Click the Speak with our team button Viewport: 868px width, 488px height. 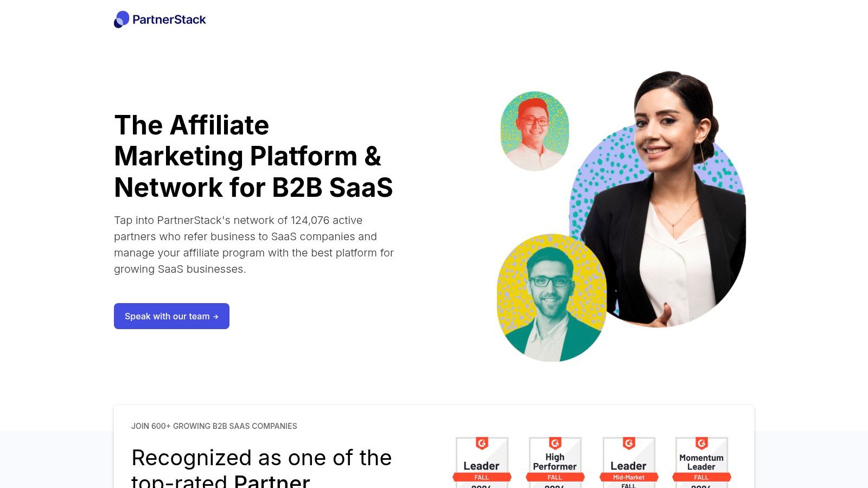(171, 316)
